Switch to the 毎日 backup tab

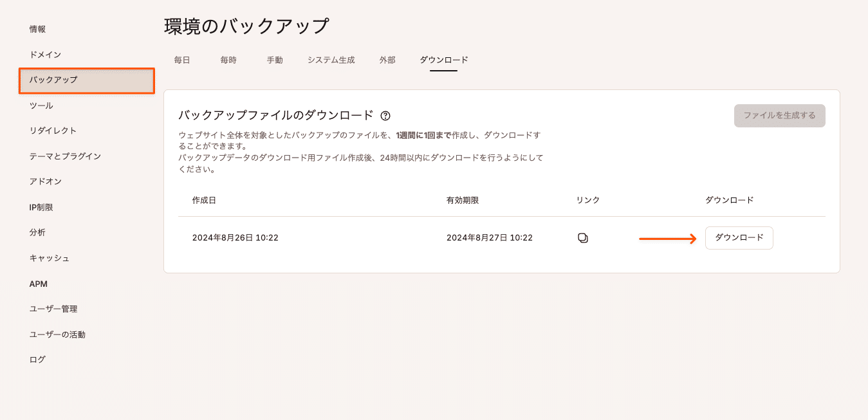(181, 60)
